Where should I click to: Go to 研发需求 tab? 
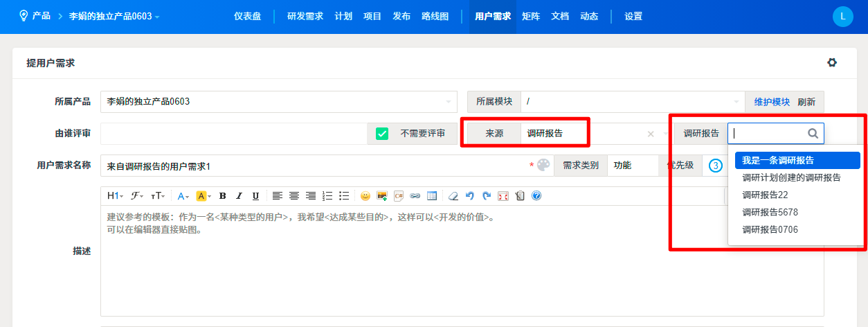[x=305, y=16]
